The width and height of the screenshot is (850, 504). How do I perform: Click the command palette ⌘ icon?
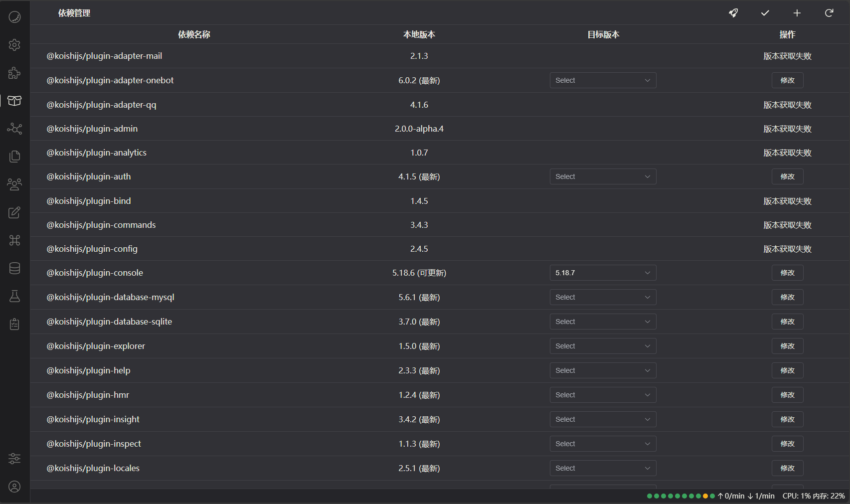14,240
